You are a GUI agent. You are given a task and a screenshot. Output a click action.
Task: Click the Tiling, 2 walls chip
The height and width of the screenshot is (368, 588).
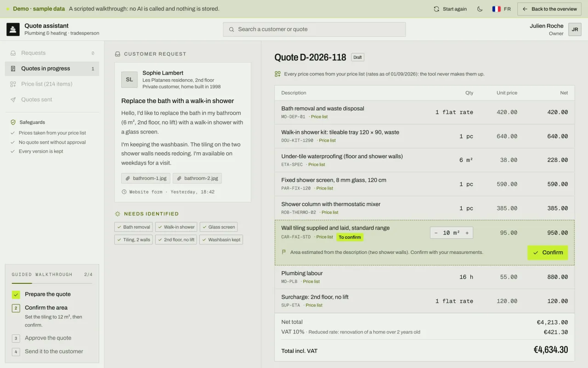click(133, 240)
